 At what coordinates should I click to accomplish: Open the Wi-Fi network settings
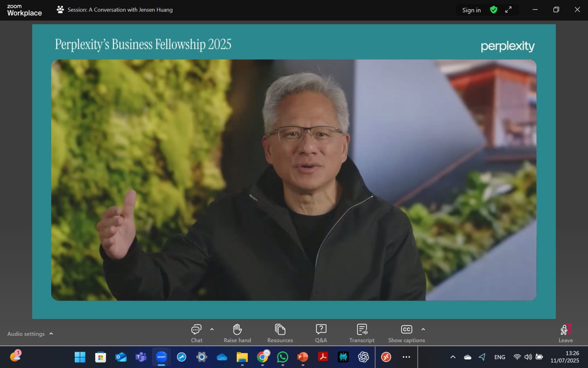pos(517,357)
